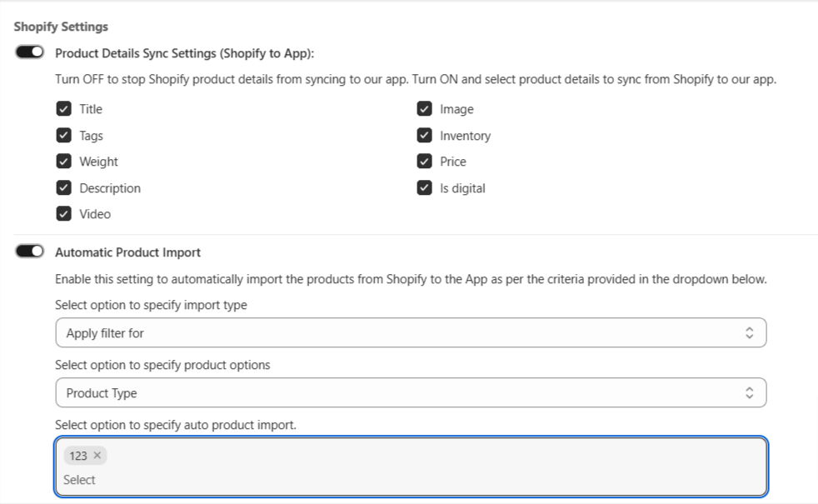
Task: Uncheck the Image checkbox
Action: tap(424, 108)
